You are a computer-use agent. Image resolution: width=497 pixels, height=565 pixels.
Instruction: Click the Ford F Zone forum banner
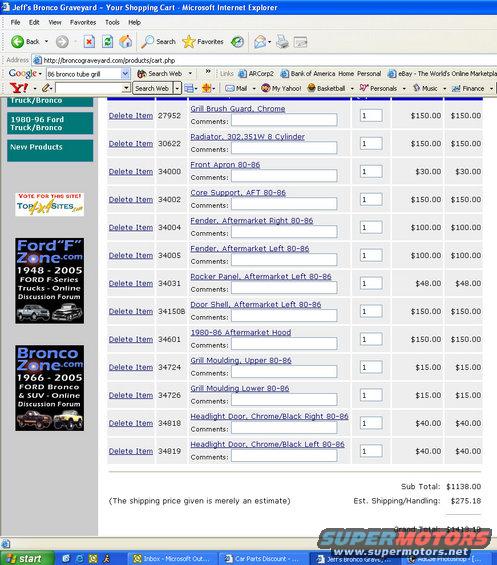coord(50,280)
